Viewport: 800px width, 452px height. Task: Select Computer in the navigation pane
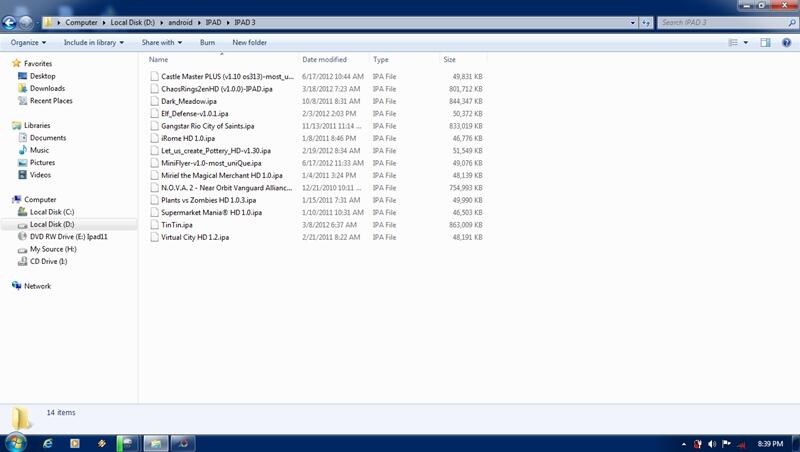pos(40,199)
